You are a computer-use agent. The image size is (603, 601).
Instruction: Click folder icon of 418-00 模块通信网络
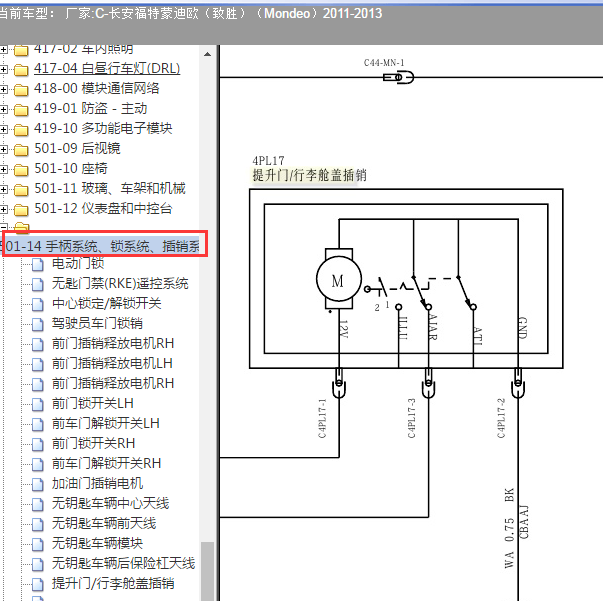[21, 90]
